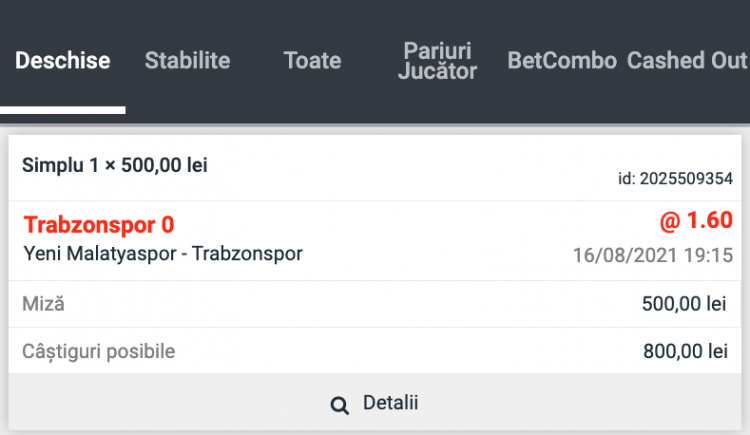The width and height of the screenshot is (750, 435).
Task: Switch to the Stabilite tab
Action: point(187,61)
